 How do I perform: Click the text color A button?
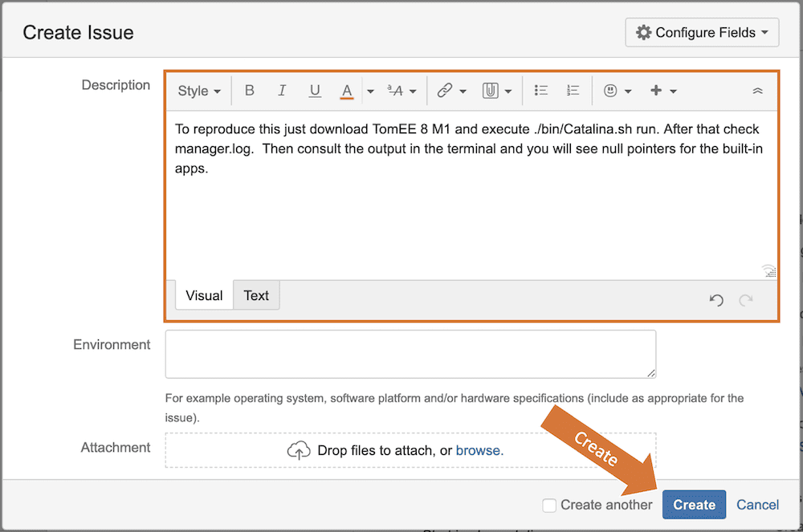pos(347,91)
